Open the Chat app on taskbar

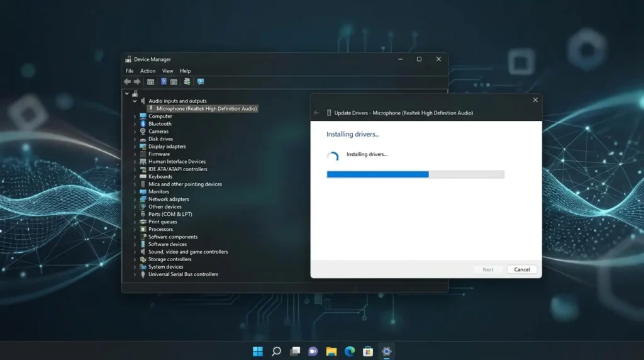[x=313, y=351]
